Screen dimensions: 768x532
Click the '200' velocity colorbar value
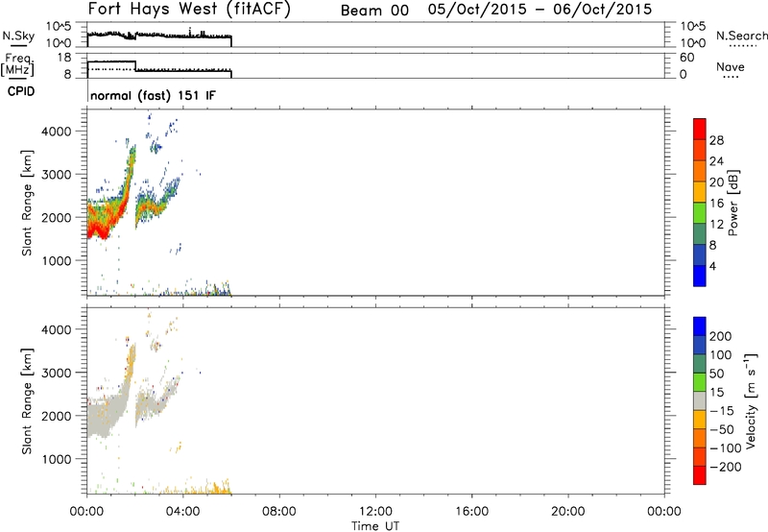[x=721, y=336]
